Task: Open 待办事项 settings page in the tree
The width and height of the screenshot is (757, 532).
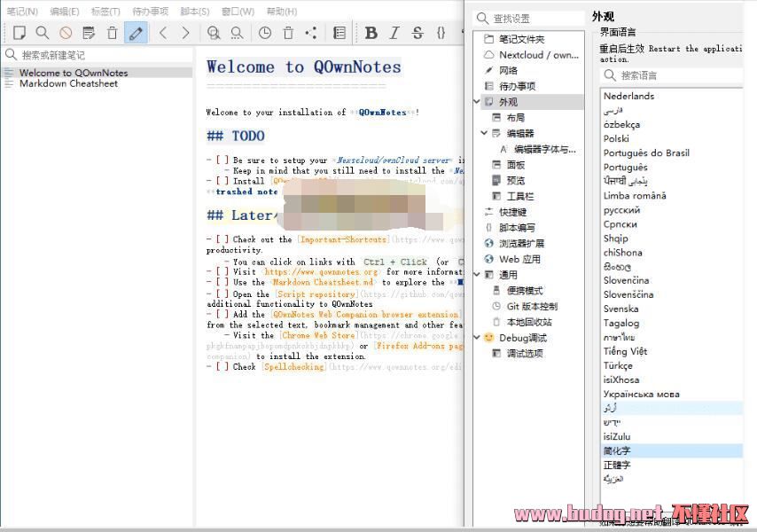Action: click(517, 86)
